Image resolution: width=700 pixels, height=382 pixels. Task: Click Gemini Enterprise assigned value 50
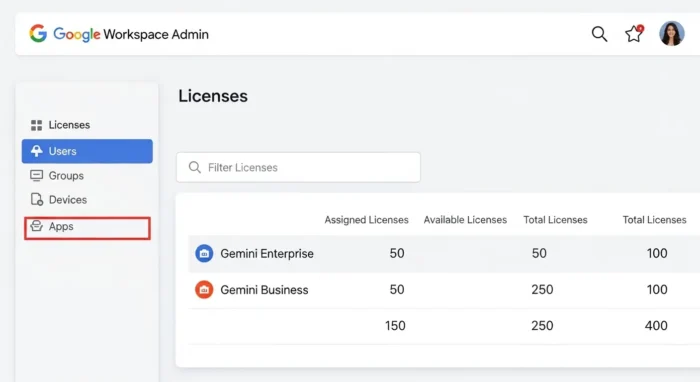pos(397,253)
